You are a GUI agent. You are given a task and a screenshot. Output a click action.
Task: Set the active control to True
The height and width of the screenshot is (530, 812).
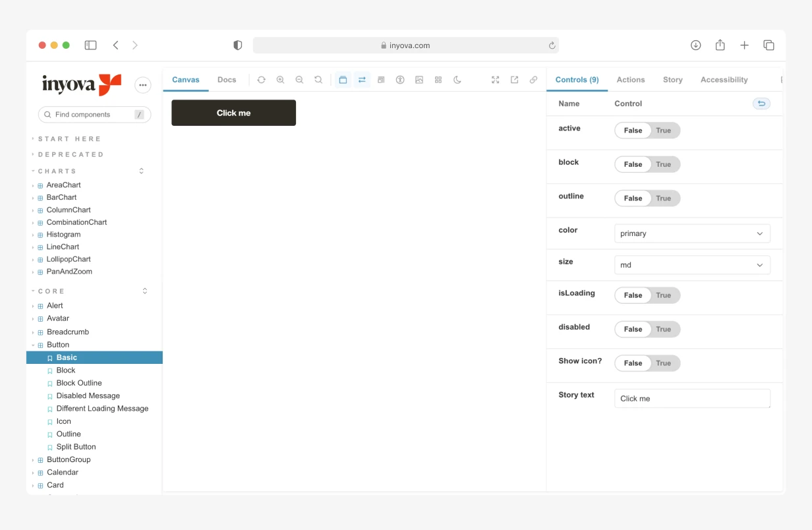click(x=664, y=130)
